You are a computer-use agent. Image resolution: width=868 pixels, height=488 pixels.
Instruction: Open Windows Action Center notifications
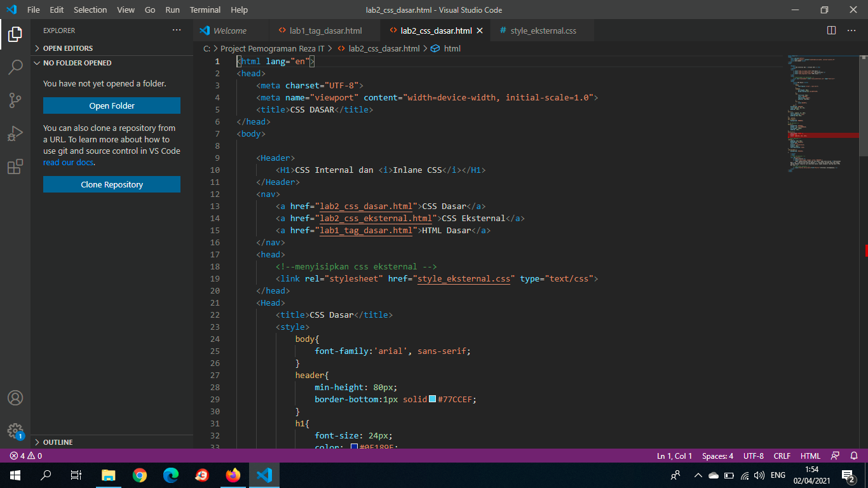pos(848,475)
